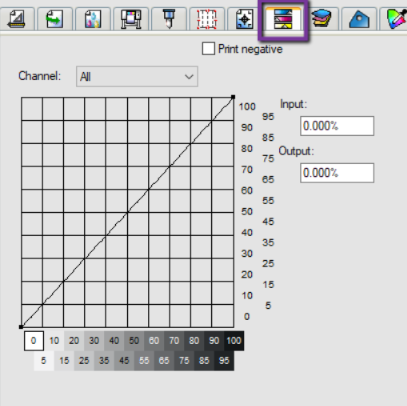Select the 50 gray swatch
Image resolution: width=407 pixels, height=406 pixels.
pyautogui.click(x=134, y=341)
